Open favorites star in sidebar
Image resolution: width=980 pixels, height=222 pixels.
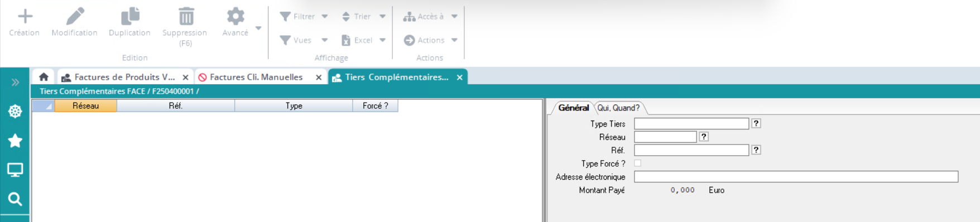[x=15, y=141]
